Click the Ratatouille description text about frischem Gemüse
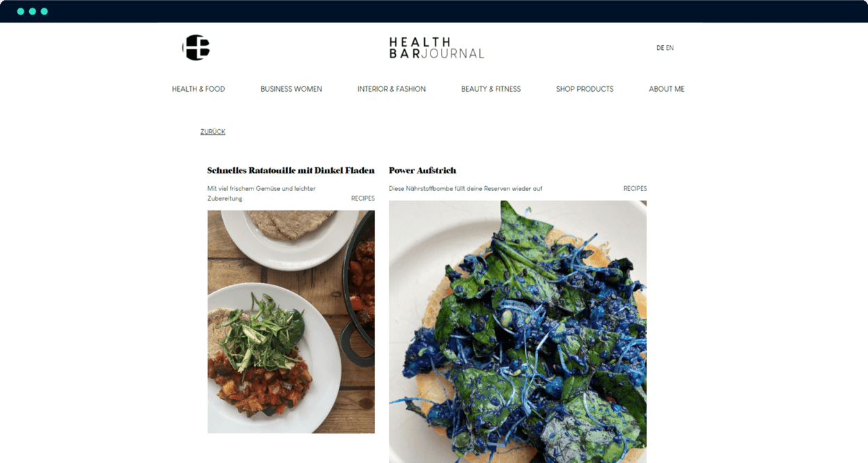 coord(262,194)
